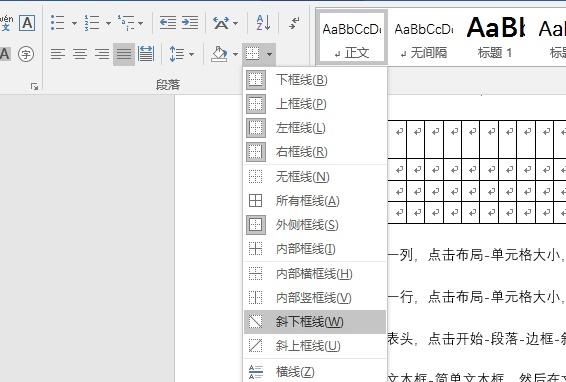Apply 内部横框线(H) option
The image size is (566, 382).
[315, 274]
